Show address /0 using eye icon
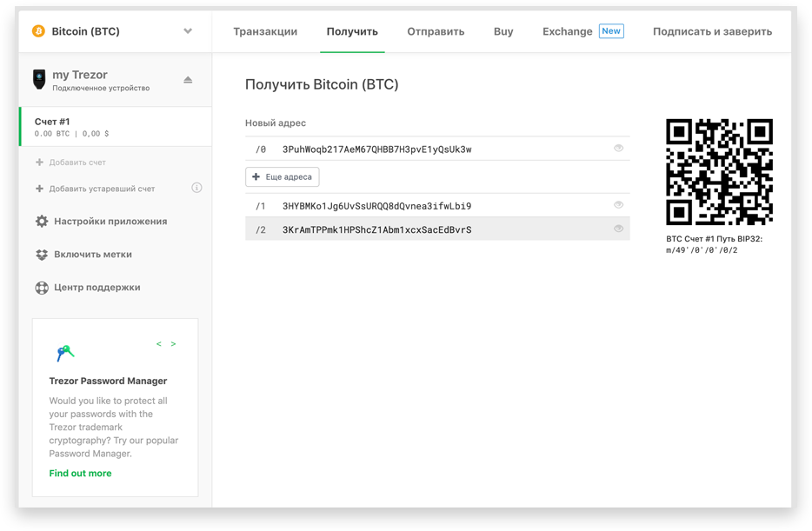This screenshot has height=531, width=812. pyautogui.click(x=619, y=149)
